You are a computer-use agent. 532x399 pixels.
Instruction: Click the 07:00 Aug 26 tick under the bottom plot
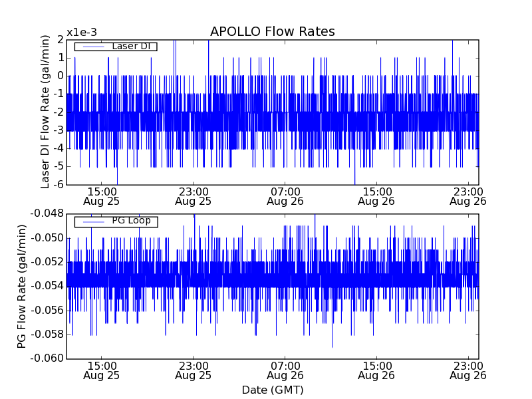[285, 370]
